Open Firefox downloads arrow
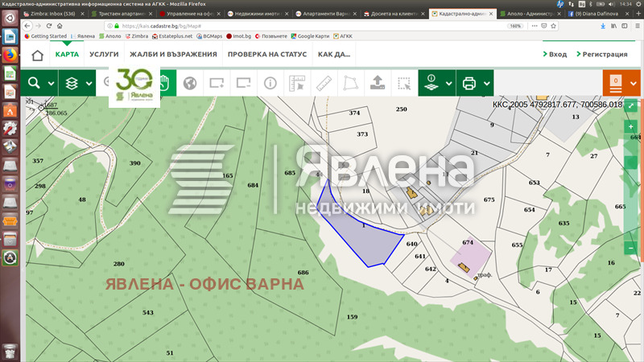This screenshot has height=362, width=644. tap(602, 26)
